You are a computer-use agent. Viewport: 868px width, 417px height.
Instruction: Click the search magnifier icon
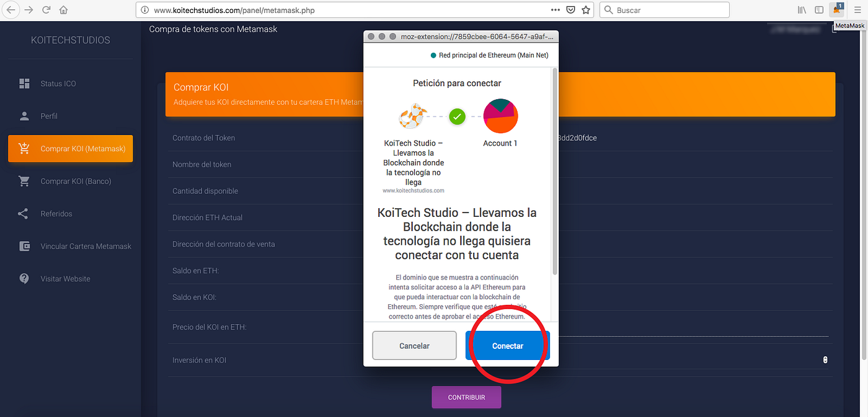[x=608, y=10]
